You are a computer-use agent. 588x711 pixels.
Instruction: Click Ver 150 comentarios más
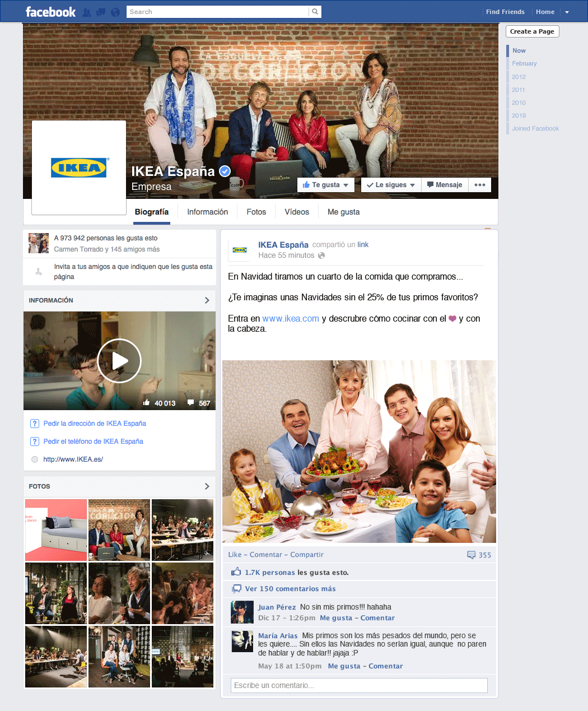point(291,589)
